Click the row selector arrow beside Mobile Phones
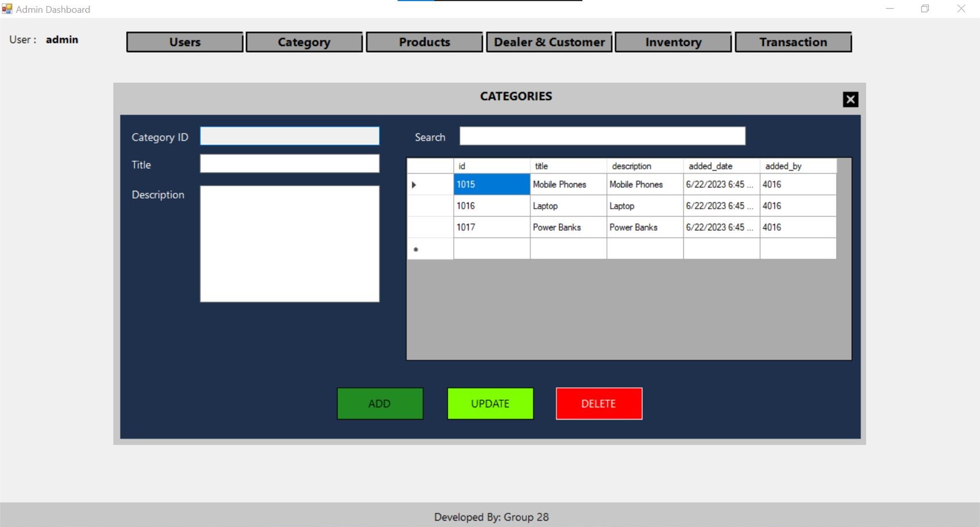Viewport: 980px width, 527px height. click(414, 184)
